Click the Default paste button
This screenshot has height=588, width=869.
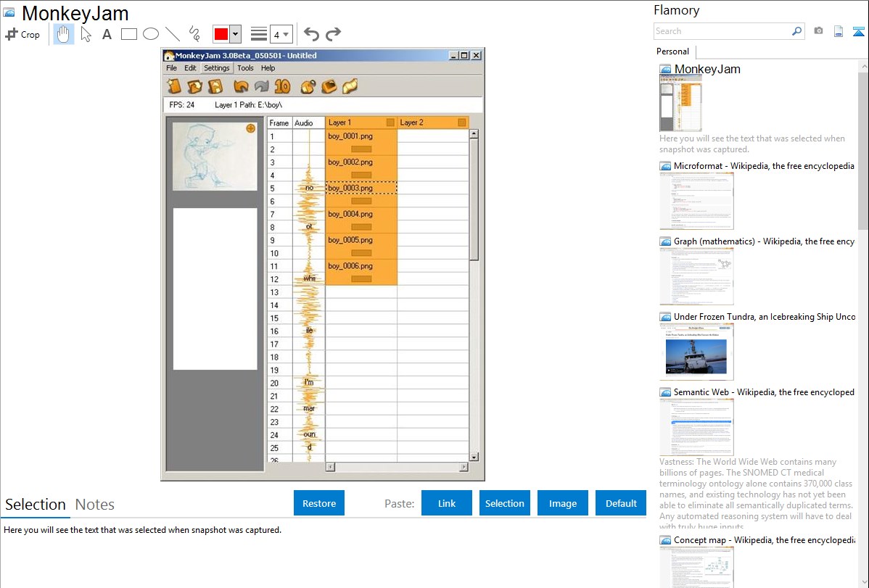(621, 503)
